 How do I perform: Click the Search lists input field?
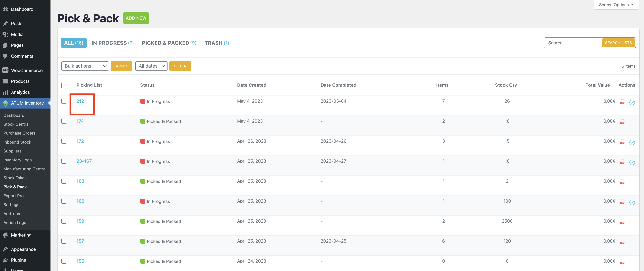pyautogui.click(x=573, y=43)
